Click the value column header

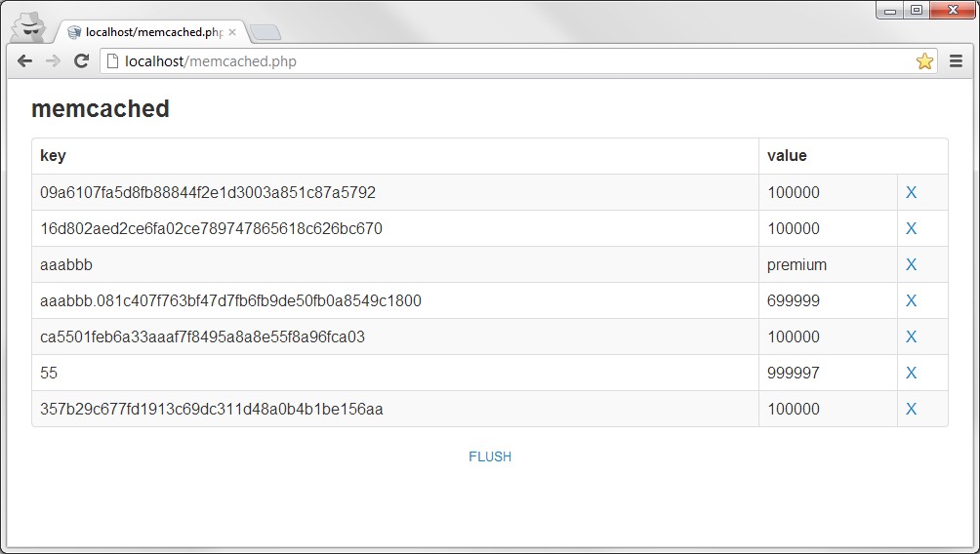[x=787, y=156]
